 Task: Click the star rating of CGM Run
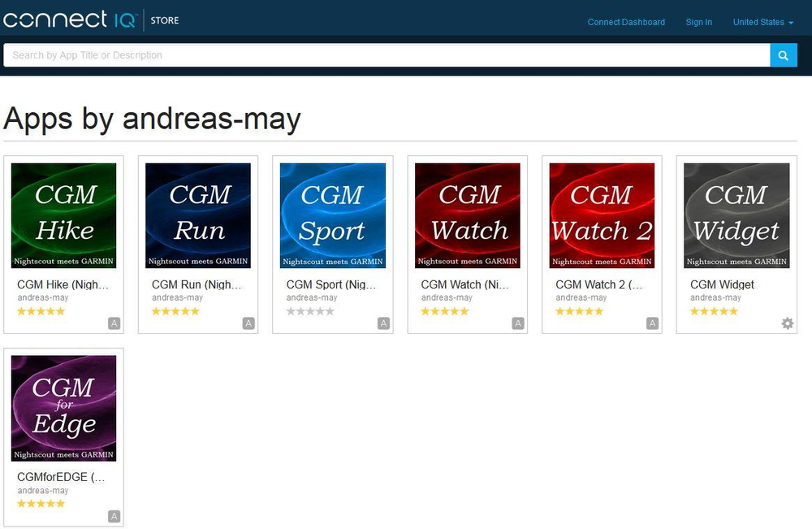tap(175, 311)
